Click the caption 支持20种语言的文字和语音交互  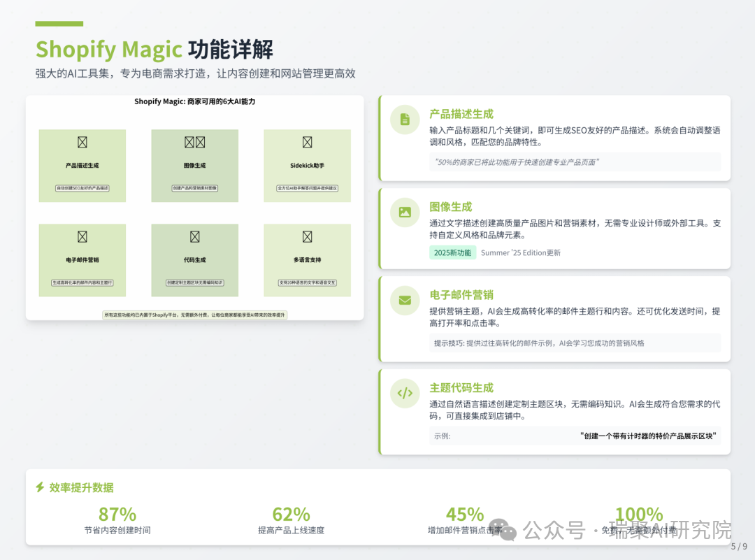(307, 282)
